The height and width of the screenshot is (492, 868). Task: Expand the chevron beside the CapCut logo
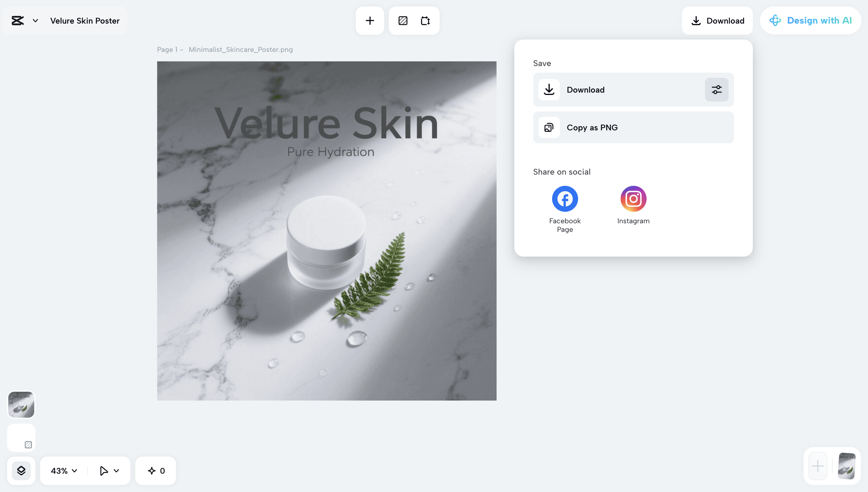[35, 21]
